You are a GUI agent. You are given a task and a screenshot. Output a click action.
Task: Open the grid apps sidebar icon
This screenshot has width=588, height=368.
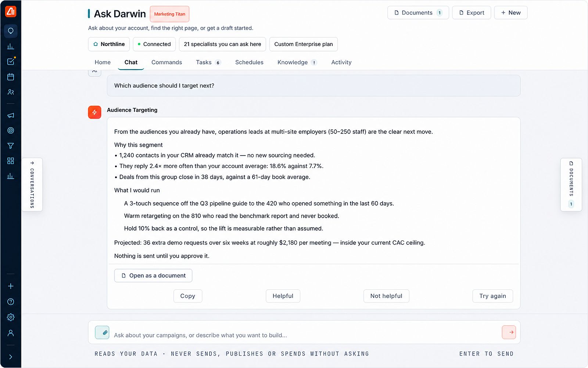(x=11, y=161)
